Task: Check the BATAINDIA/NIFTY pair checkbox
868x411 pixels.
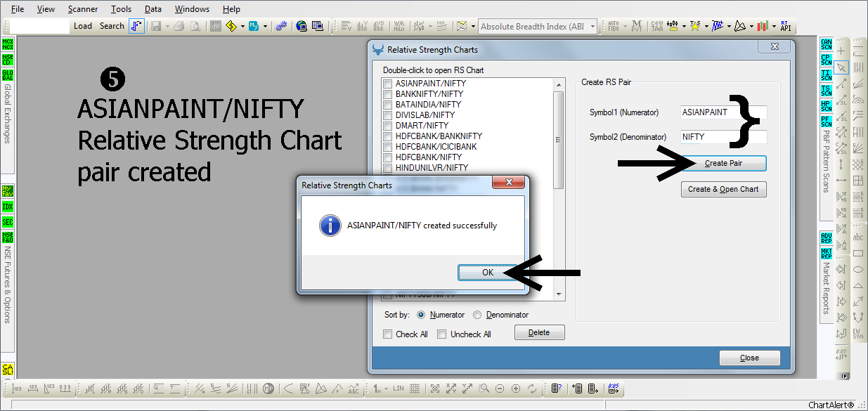Action: (387, 105)
